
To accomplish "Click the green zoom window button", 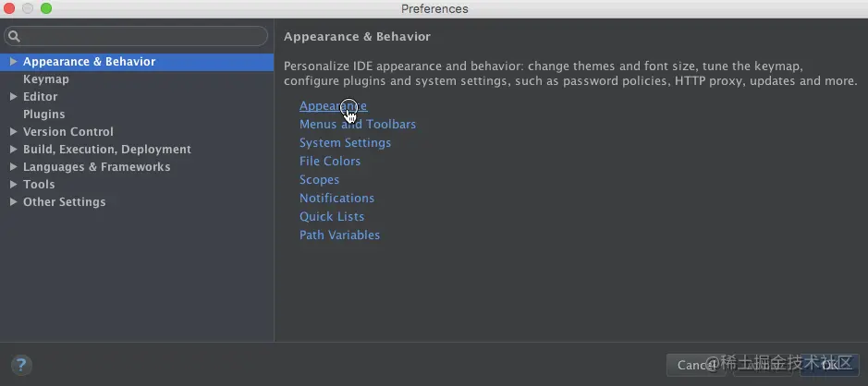I will pyautogui.click(x=46, y=8).
